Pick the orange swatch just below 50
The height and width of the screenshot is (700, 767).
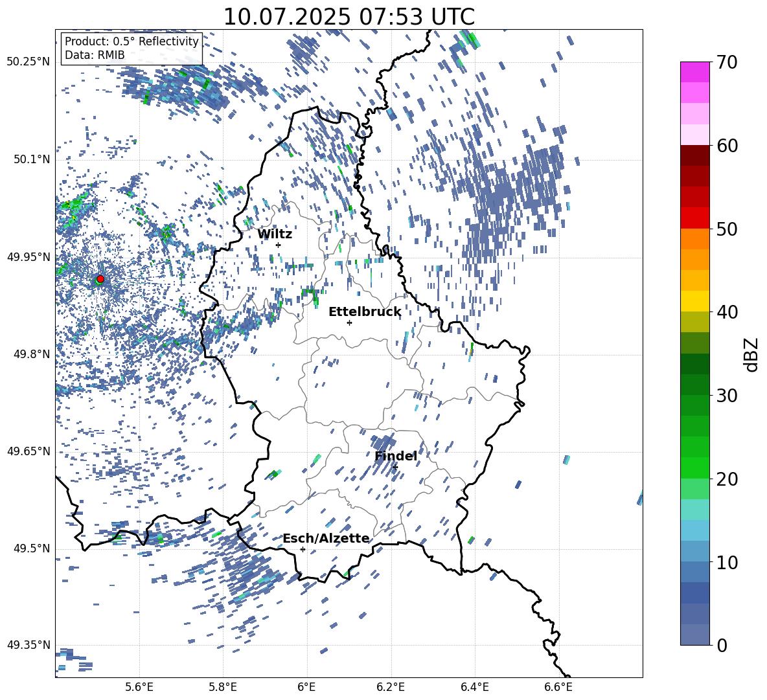(x=694, y=238)
